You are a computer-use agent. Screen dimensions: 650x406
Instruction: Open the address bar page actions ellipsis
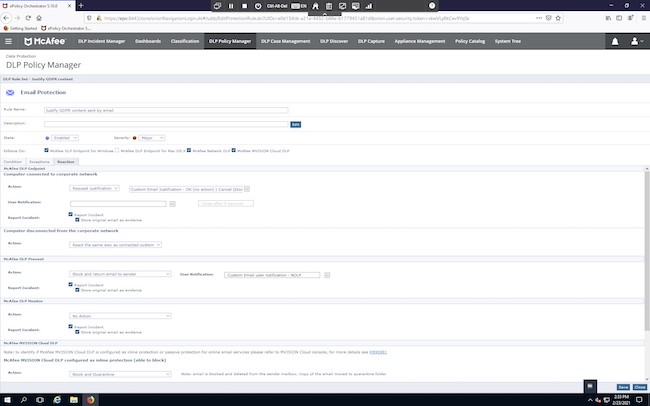(538, 18)
